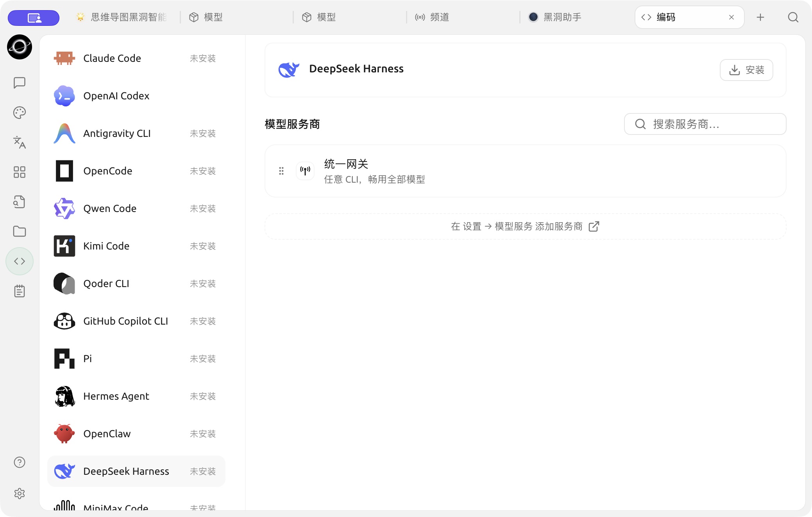Focus the 搜索服务商 search field
The width and height of the screenshot is (812, 517).
[705, 124]
